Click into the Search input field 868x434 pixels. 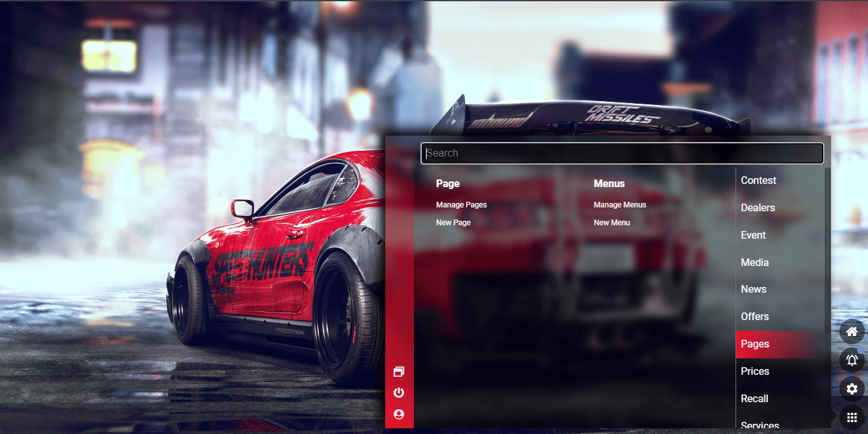pos(622,153)
